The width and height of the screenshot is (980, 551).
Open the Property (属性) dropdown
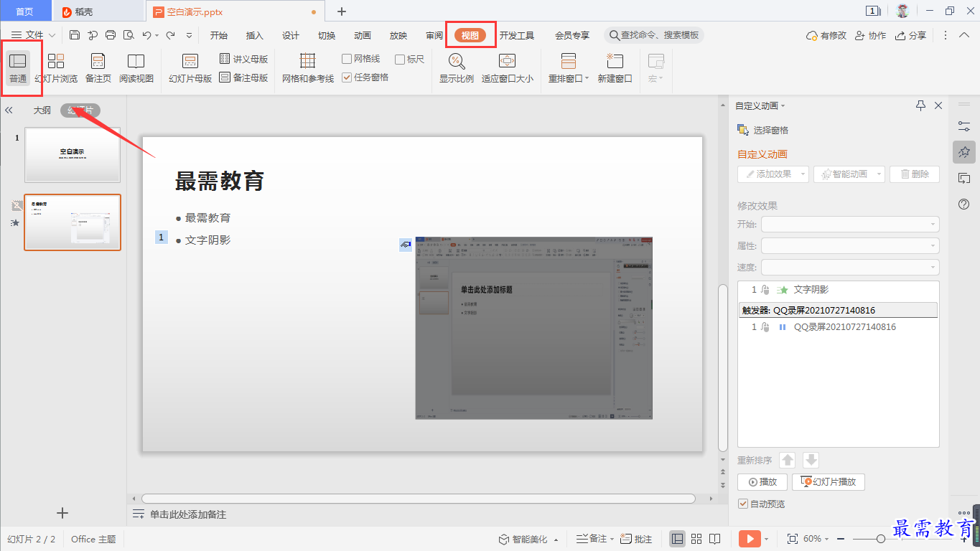[850, 245]
